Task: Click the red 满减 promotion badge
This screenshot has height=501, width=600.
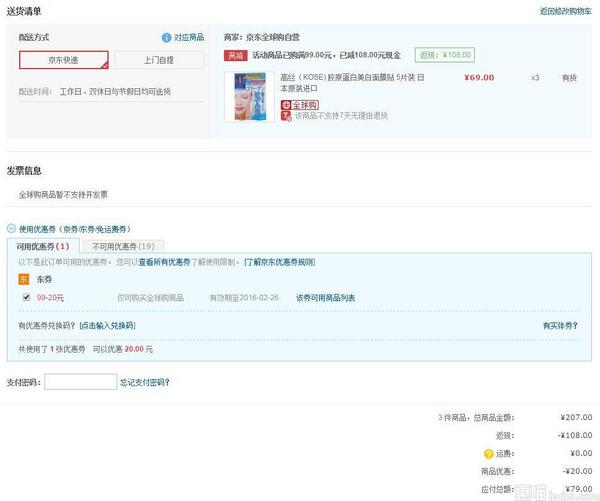Action: pyautogui.click(x=236, y=55)
